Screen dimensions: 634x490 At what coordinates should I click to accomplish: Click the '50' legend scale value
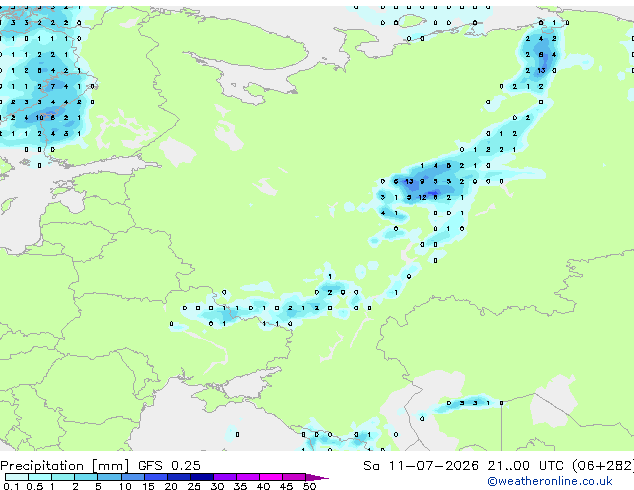click(x=309, y=486)
